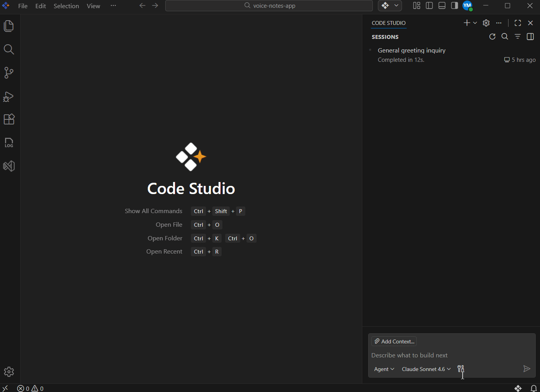Screen dimensions: 540x392
Task: Open the Search view in the activity bar
Action: coord(9,49)
